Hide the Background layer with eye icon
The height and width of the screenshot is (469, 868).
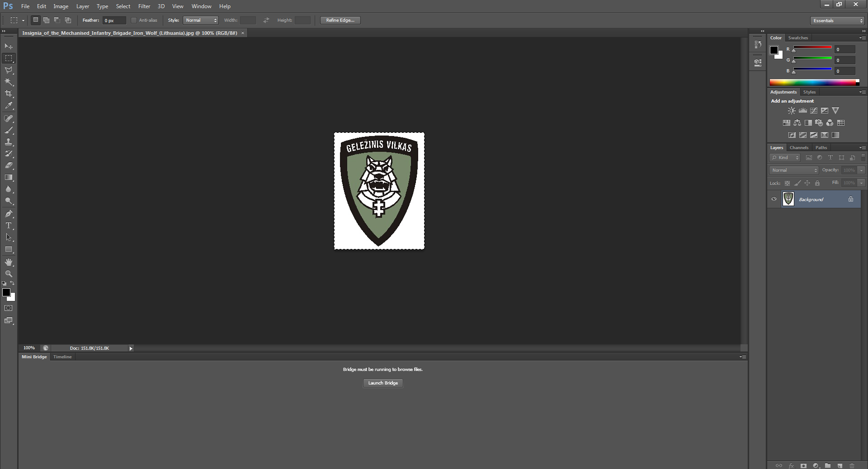click(774, 199)
